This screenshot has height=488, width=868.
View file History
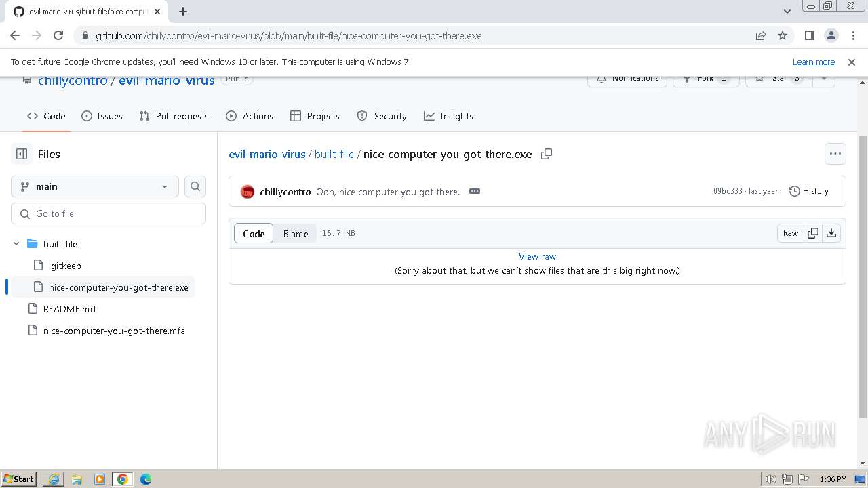809,191
